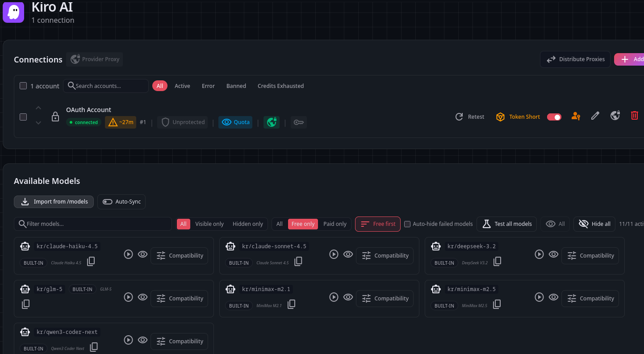Open Compatibility settings for kr/minimax-m2.1
Screen dimensions: 644x354
click(x=385, y=299)
